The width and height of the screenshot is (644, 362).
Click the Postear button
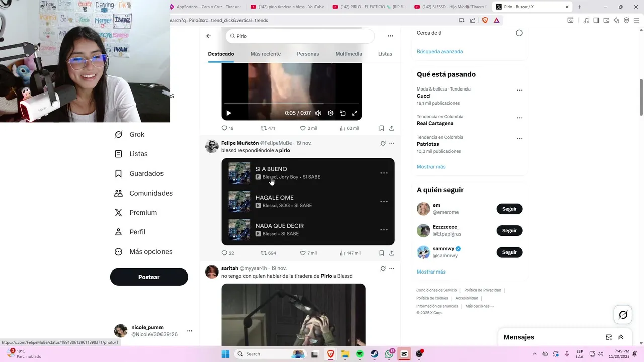tap(149, 277)
